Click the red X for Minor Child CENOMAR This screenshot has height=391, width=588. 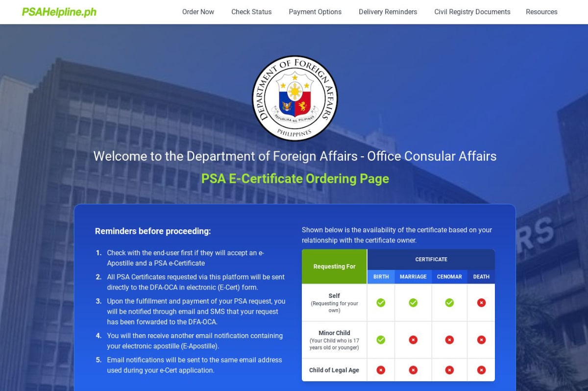click(449, 339)
